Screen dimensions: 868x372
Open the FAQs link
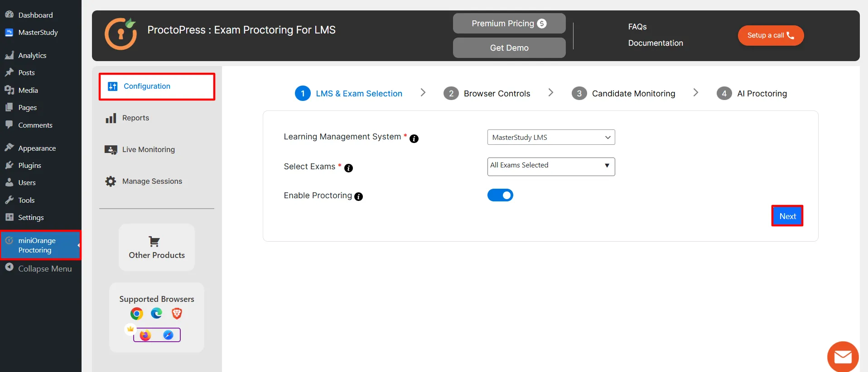tap(637, 27)
